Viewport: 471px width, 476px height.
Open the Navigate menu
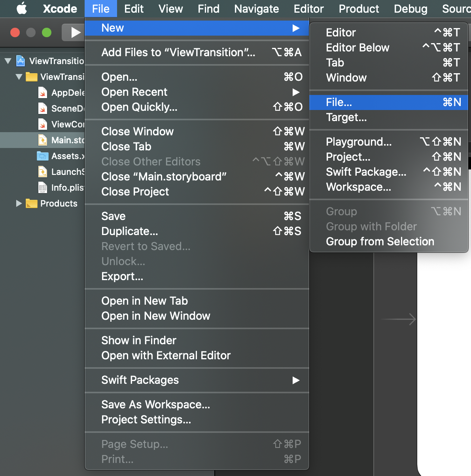[256, 9]
